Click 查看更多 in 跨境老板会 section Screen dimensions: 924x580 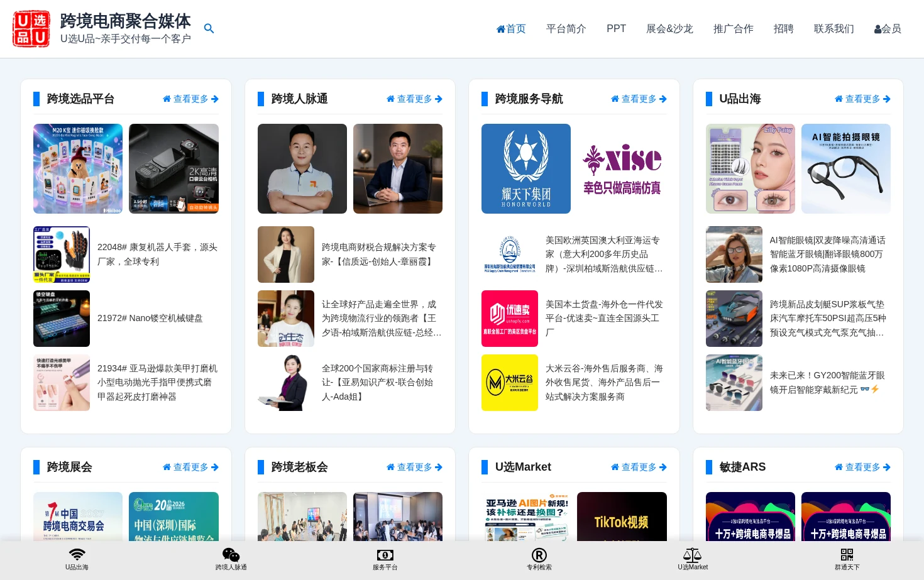(x=414, y=467)
